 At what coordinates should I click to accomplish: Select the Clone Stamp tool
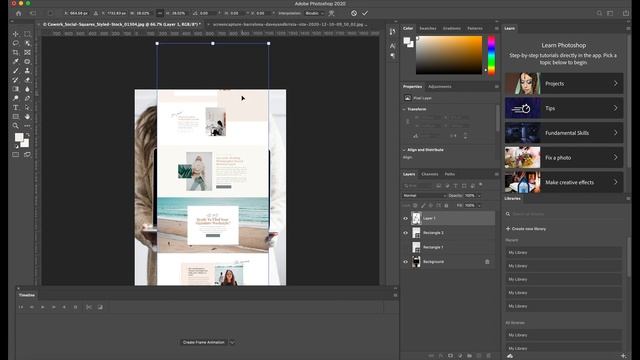[x=27, y=71]
